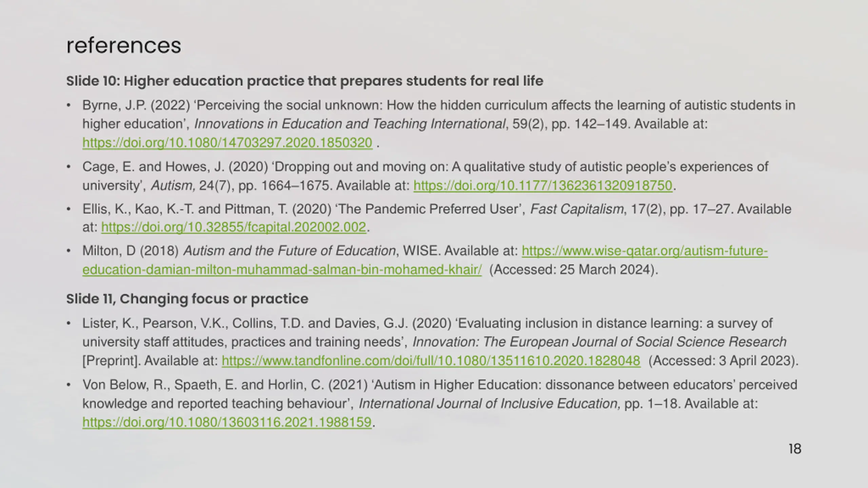Image resolution: width=868 pixels, height=488 pixels.
Task: Click the slide number 18
Action: (795, 449)
